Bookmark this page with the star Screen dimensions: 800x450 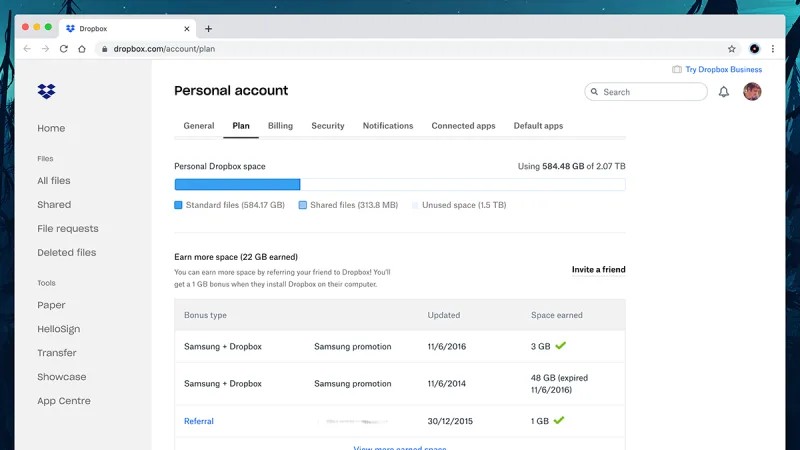732,49
